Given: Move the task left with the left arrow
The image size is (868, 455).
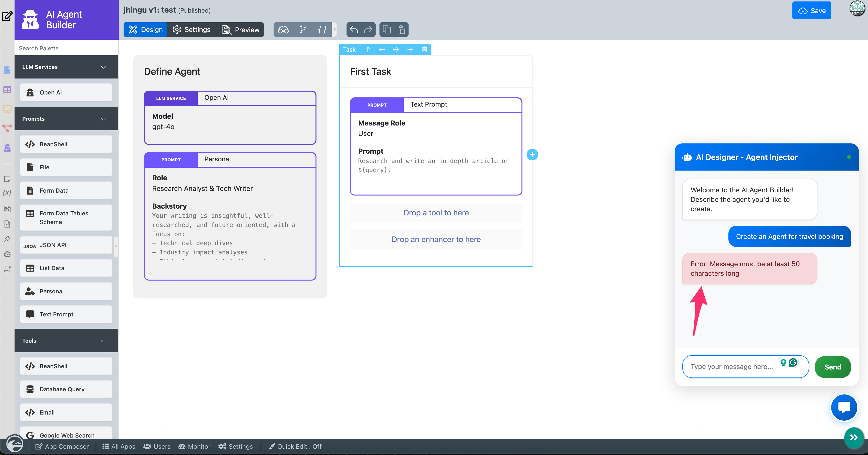Looking at the screenshot, I should pos(381,49).
